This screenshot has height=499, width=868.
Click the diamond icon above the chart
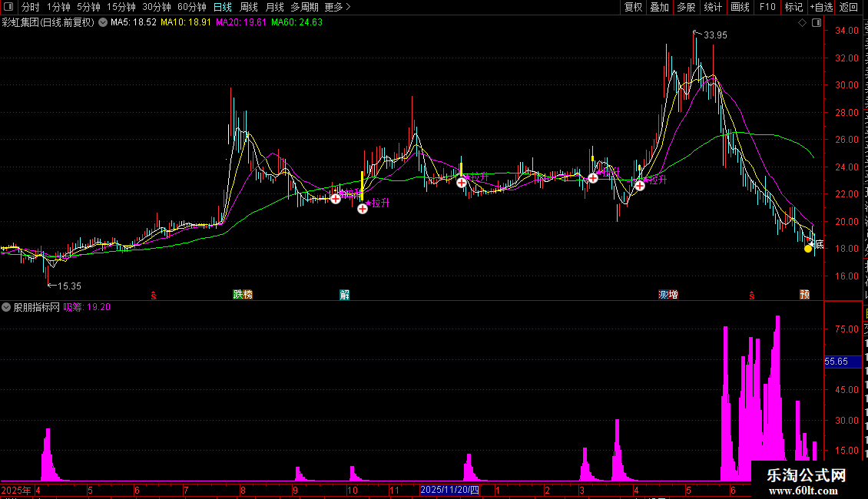(802, 23)
